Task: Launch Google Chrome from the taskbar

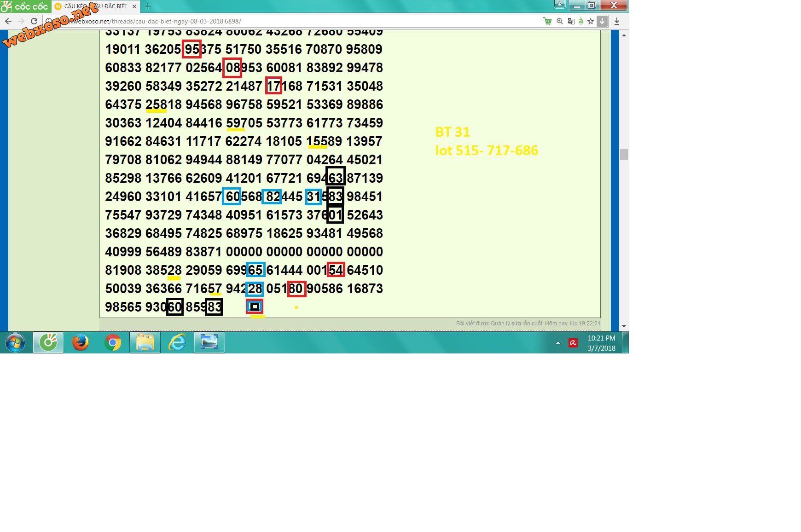Action: pos(113,343)
